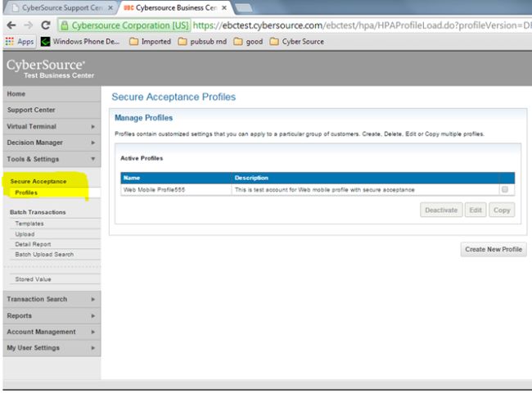Open Support Center in the sidebar

point(52,110)
